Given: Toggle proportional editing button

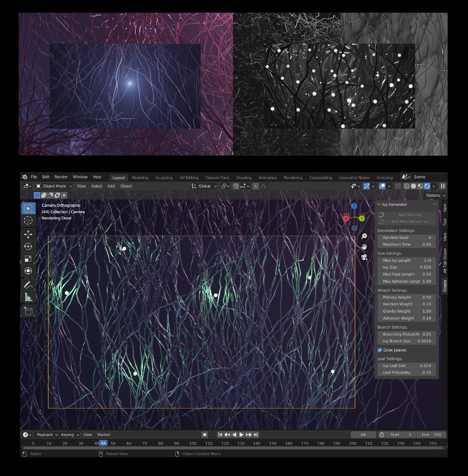Looking at the screenshot, I should point(256,186).
